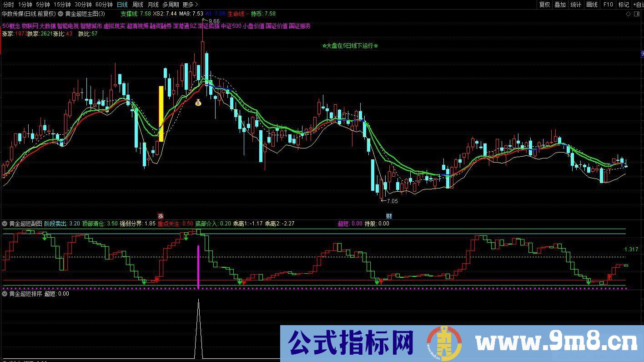The image size is (644, 362).
Task: Expand the 黄金超短副图 indicator menu
Action: (5, 224)
